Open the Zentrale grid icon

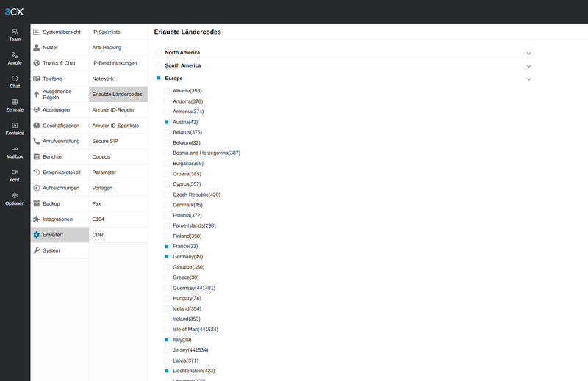[x=15, y=102]
